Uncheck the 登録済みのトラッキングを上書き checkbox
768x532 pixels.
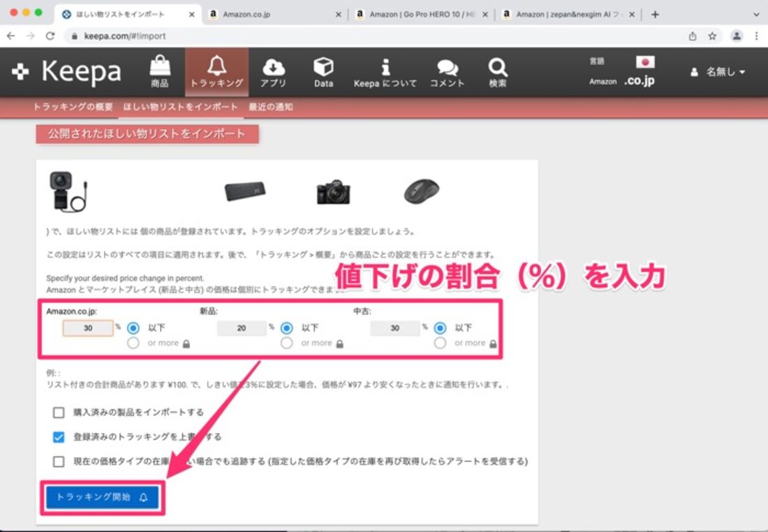point(59,437)
